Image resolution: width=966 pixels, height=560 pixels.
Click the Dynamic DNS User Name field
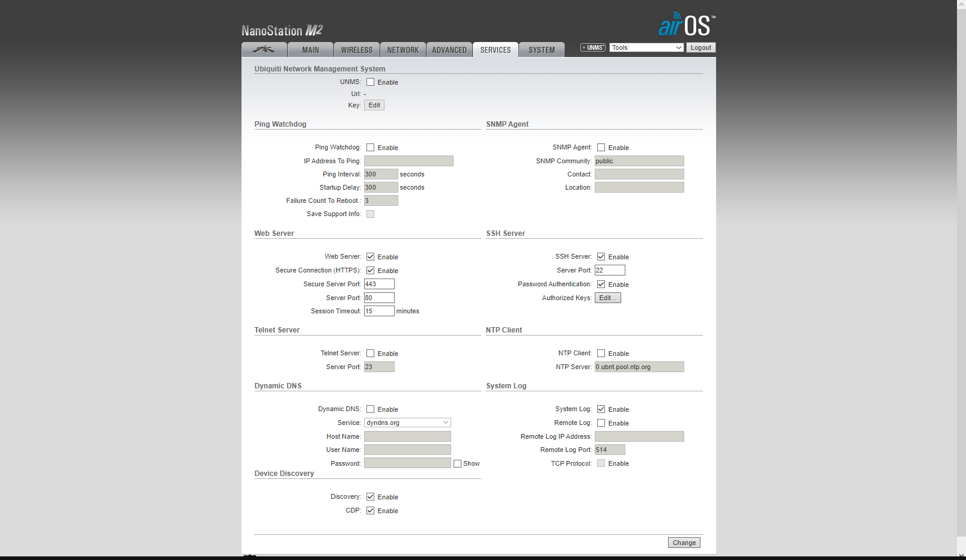pyautogui.click(x=407, y=450)
